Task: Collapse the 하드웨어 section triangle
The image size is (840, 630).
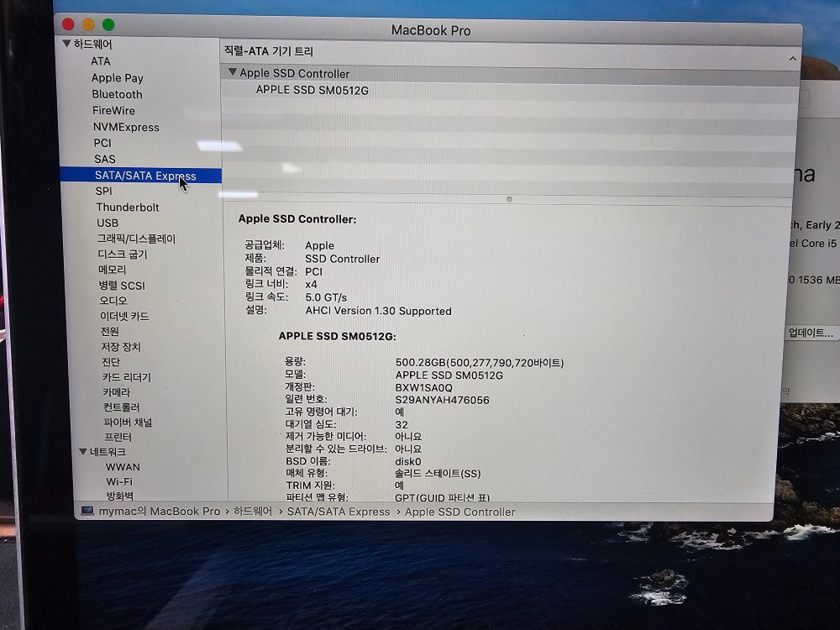Action: coord(66,44)
